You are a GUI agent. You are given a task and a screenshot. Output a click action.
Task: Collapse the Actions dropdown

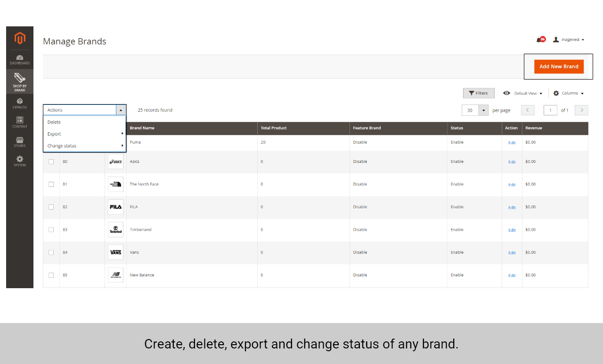[121, 110]
